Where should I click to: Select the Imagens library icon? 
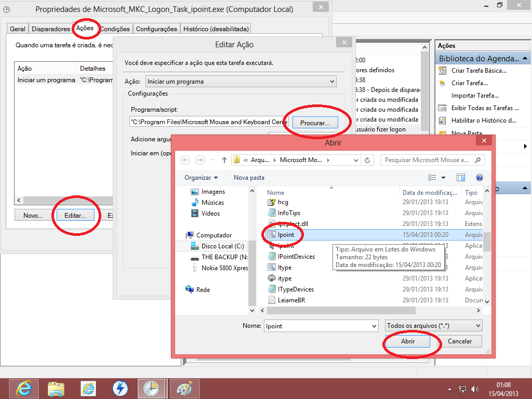coord(194,192)
